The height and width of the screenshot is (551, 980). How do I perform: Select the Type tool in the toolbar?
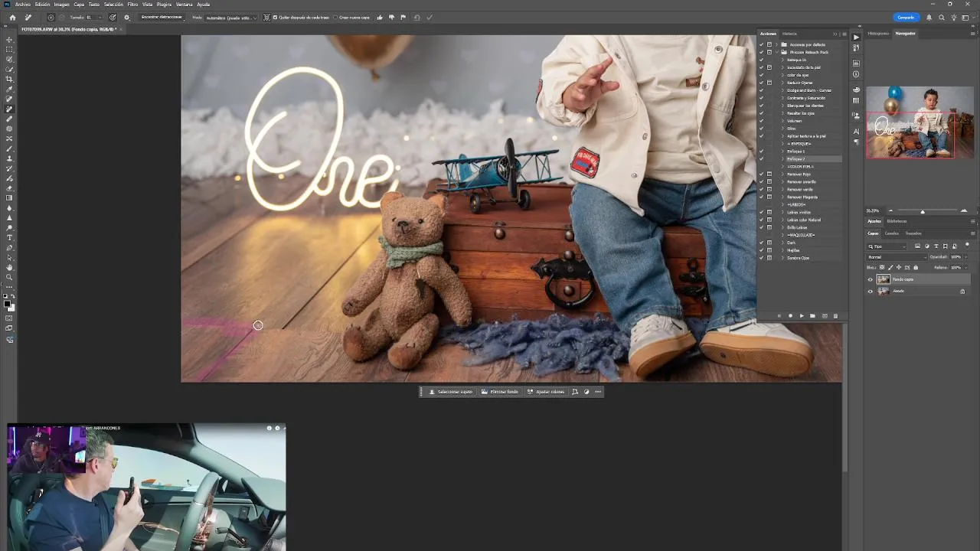pos(9,238)
